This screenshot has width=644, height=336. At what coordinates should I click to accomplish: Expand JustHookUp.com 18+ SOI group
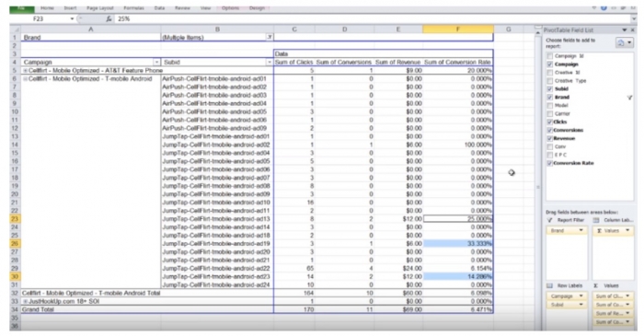(x=25, y=302)
